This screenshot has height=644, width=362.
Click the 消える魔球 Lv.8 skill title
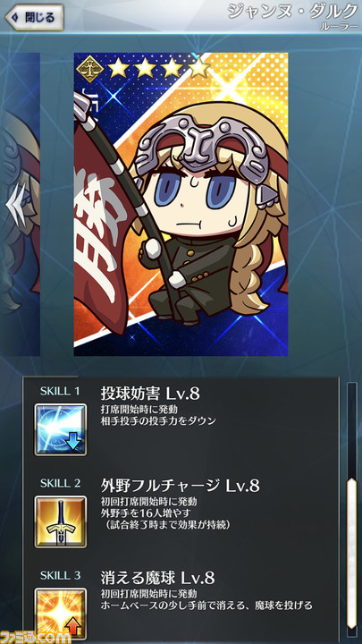pos(157,579)
